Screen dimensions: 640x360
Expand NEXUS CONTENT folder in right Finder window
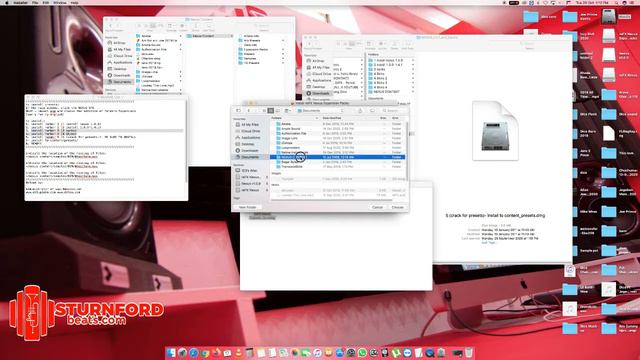point(413,92)
